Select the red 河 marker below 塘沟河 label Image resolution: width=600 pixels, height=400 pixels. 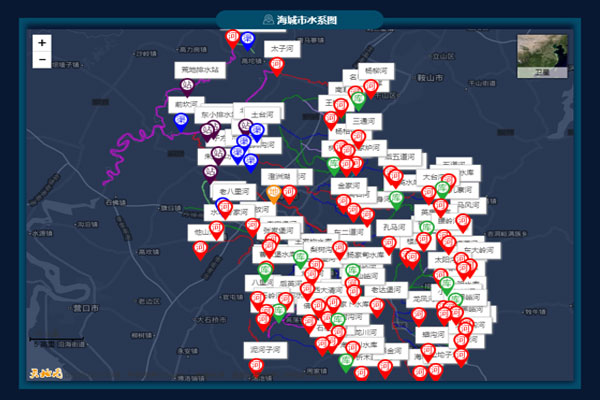click(428, 353)
